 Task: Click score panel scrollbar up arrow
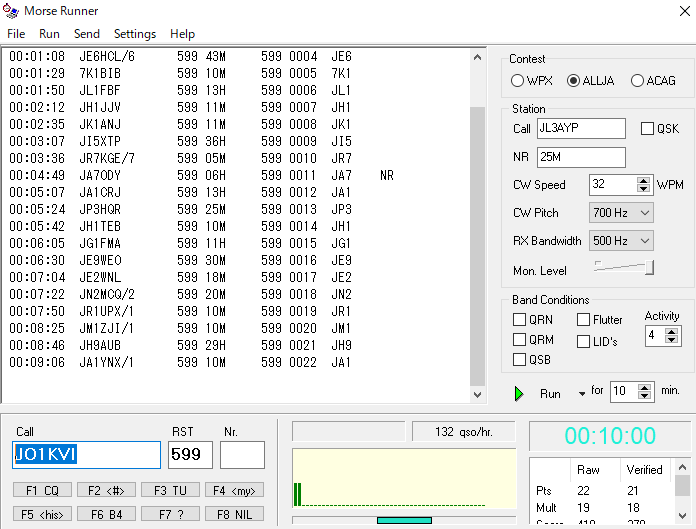click(683, 467)
